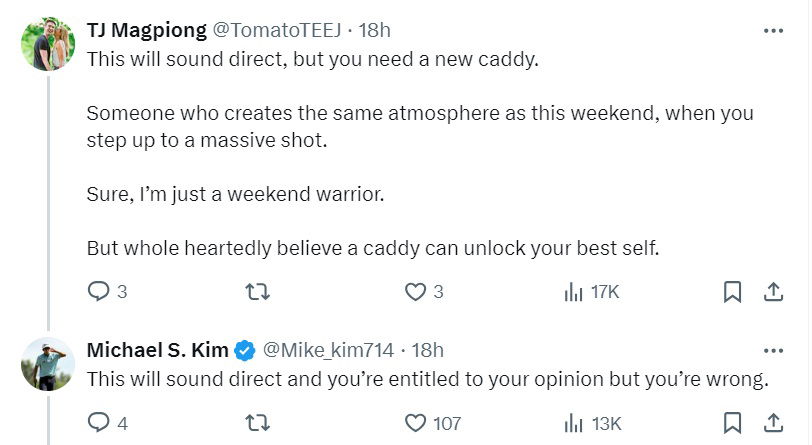Open TJ Magpiong's profile picture
The image size is (812, 445).
click(47, 46)
